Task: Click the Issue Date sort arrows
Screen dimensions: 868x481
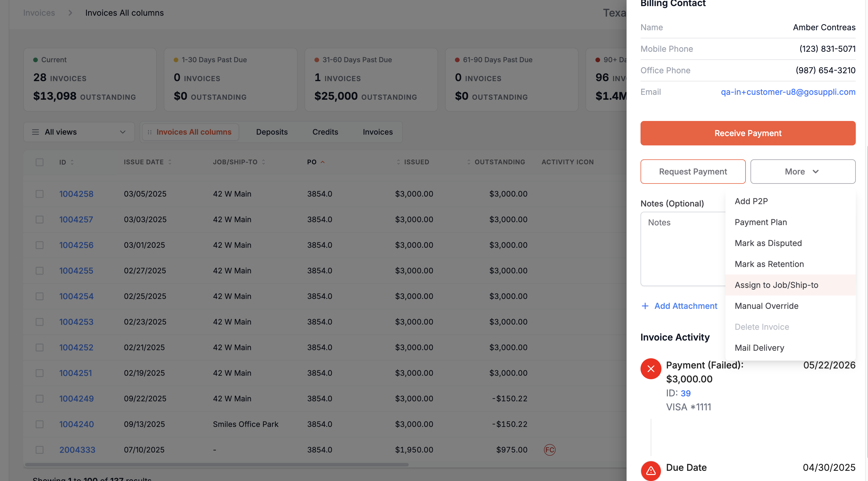Action: [x=170, y=162]
